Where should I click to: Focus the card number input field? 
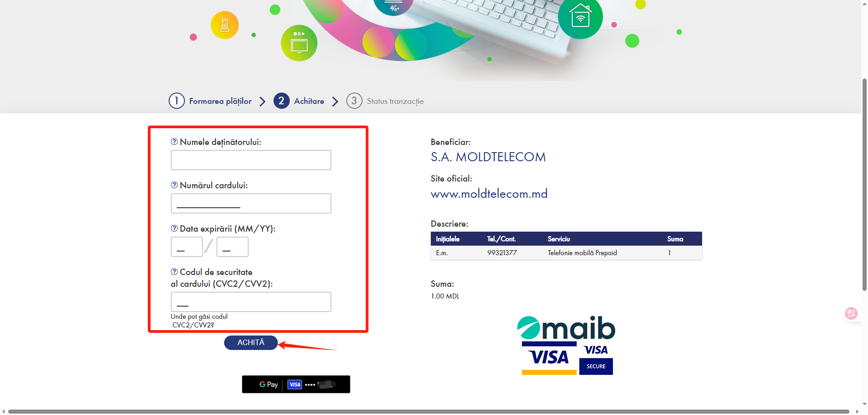(x=251, y=204)
